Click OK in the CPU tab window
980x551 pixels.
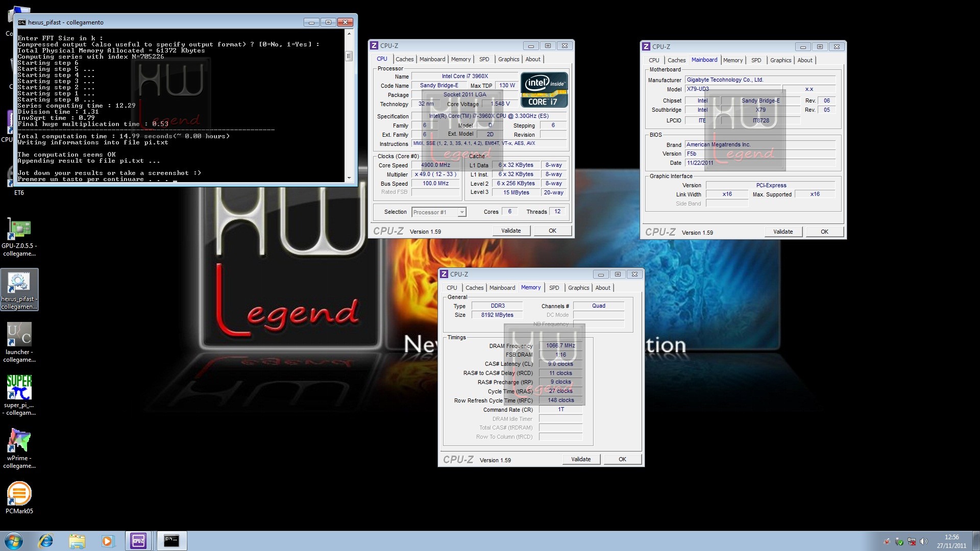[552, 231]
